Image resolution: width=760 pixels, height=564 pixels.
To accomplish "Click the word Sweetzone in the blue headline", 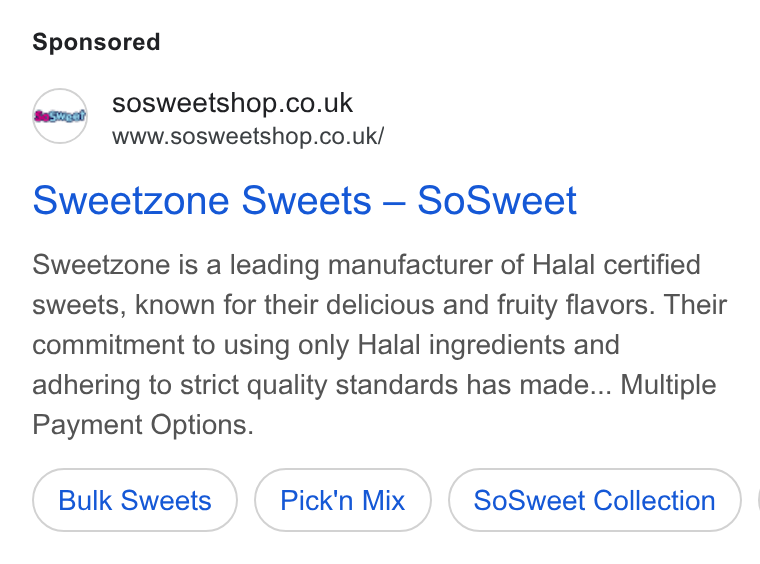I will [x=131, y=200].
